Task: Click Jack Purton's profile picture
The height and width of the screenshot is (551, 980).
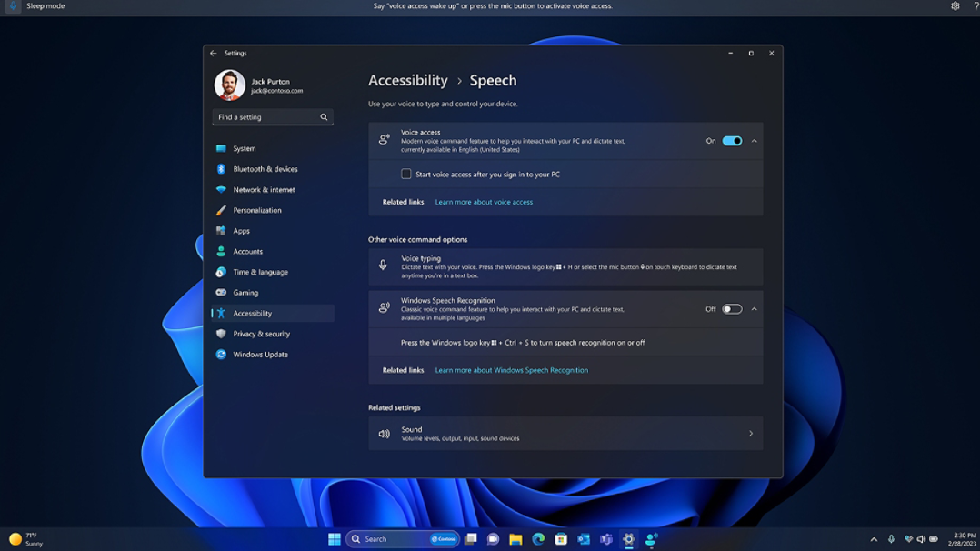Action: (229, 85)
